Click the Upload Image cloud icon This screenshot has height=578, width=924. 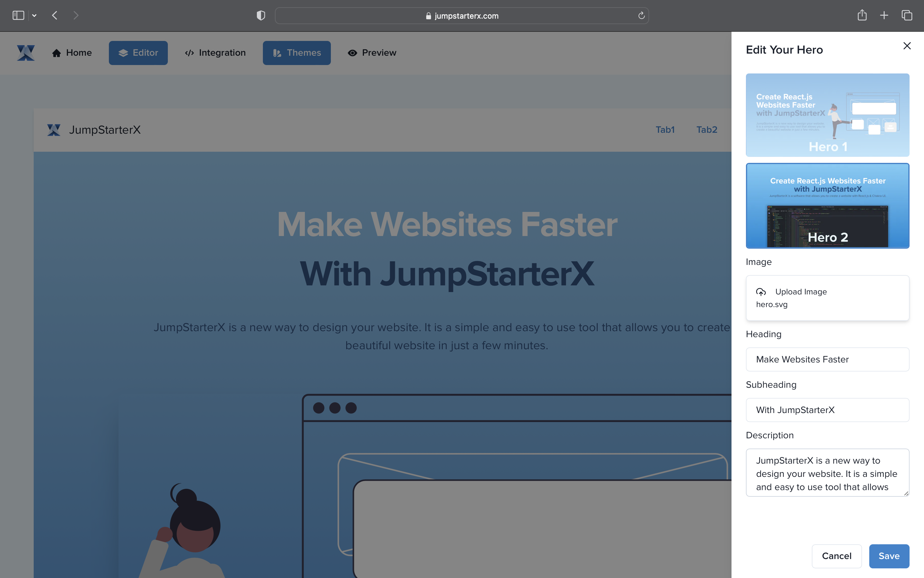click(x=761, y=292)
